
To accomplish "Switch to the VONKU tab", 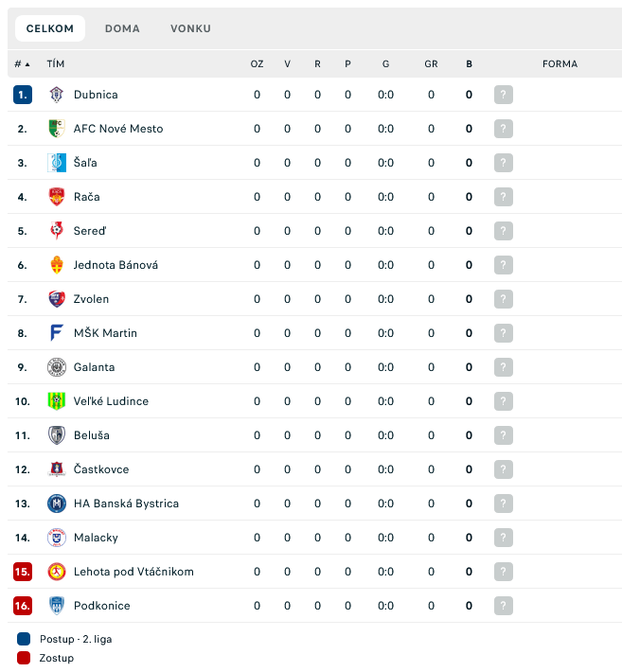I will click(190, 28).
